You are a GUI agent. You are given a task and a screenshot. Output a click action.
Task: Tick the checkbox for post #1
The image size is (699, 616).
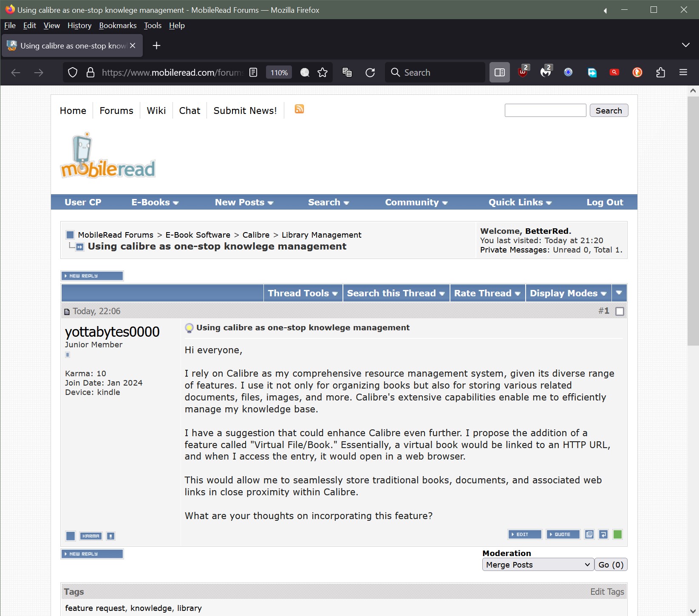point(620,311)
